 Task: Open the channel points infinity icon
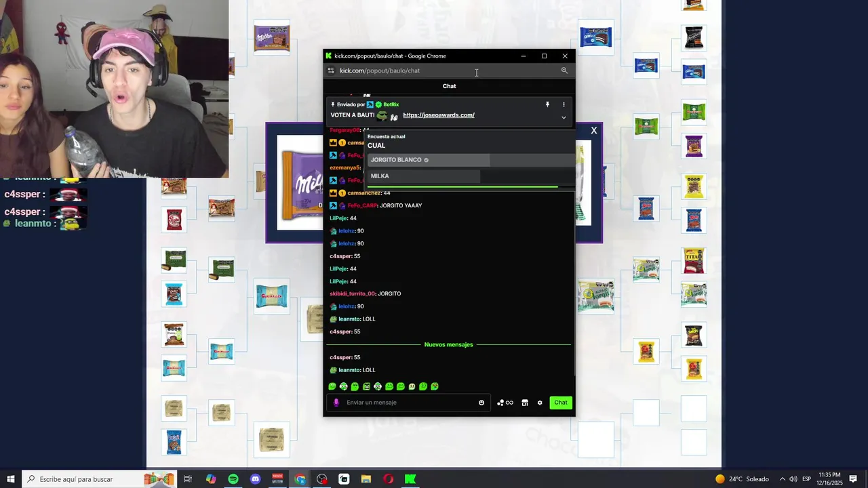point(505,403)
